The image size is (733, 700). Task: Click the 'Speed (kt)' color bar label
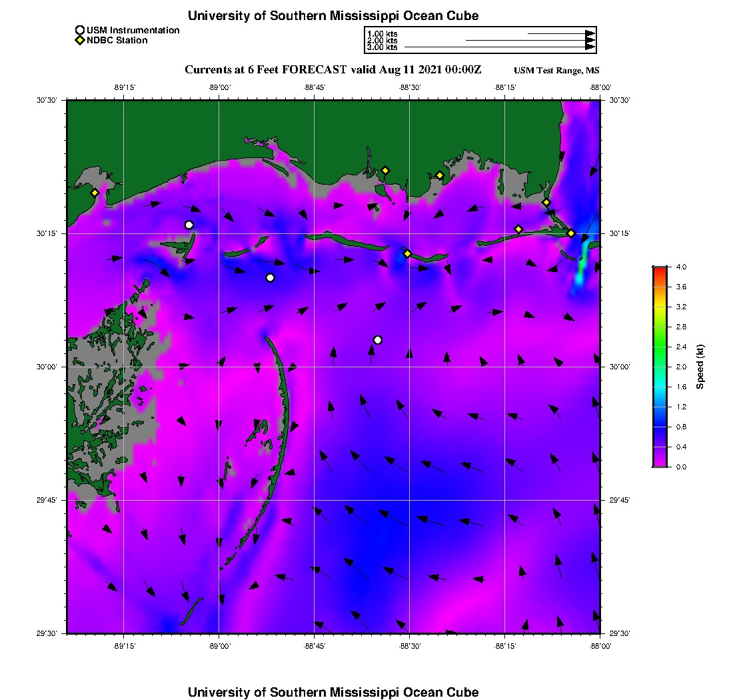click(x=700, y=367)
